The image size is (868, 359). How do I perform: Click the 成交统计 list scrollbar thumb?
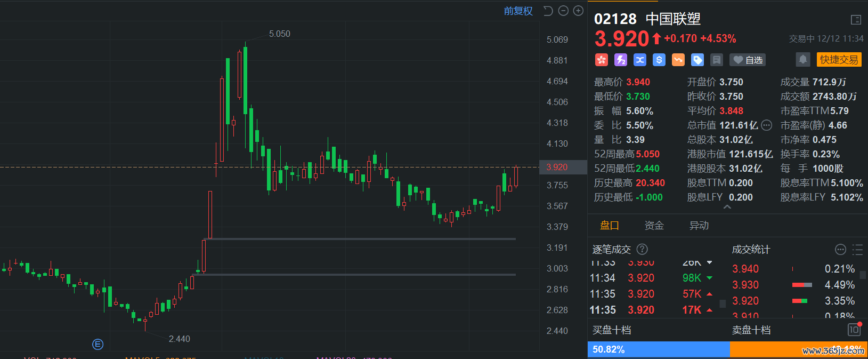pyautogui.click(x=863, y=275)
